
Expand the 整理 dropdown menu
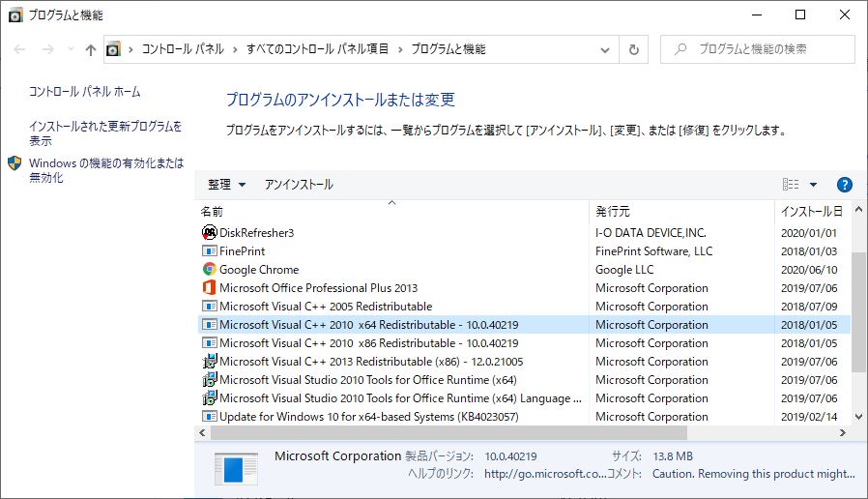(226, 185)
